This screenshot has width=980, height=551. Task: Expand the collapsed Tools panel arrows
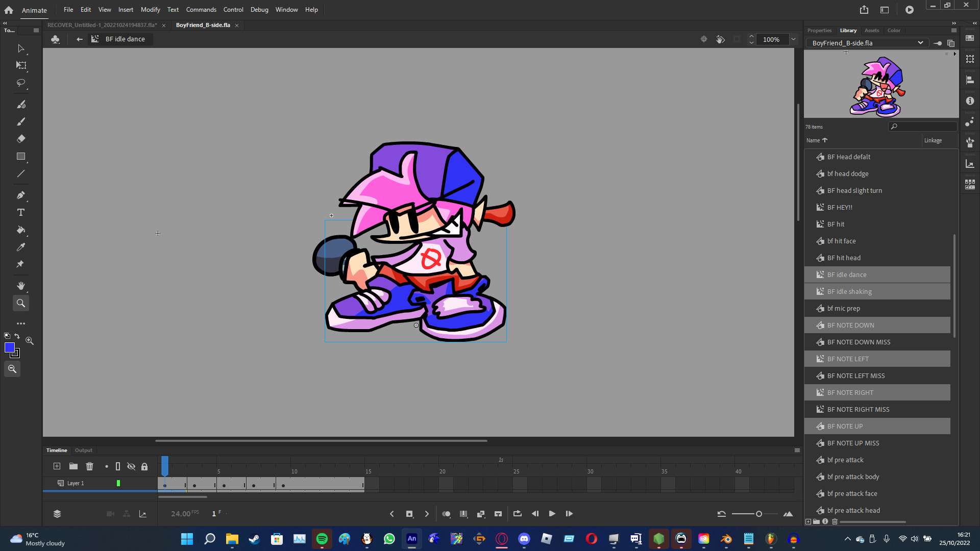[x=5, y=23]
